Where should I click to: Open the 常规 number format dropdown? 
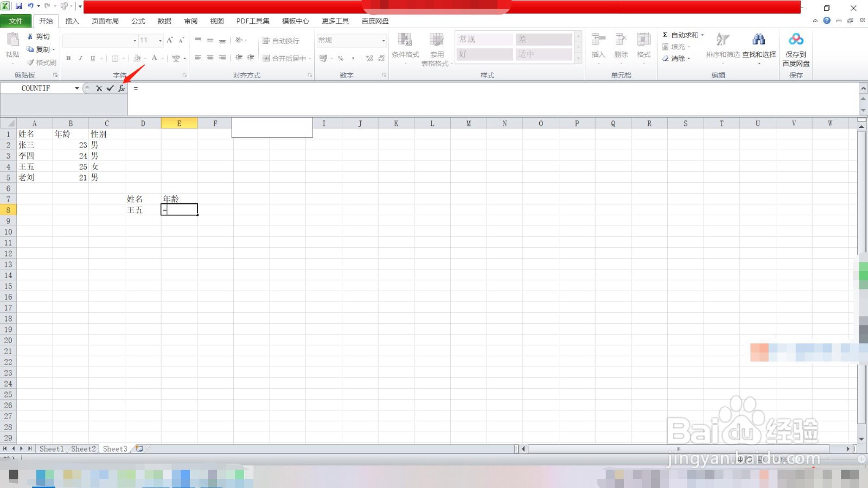click(x=384, y=41)
